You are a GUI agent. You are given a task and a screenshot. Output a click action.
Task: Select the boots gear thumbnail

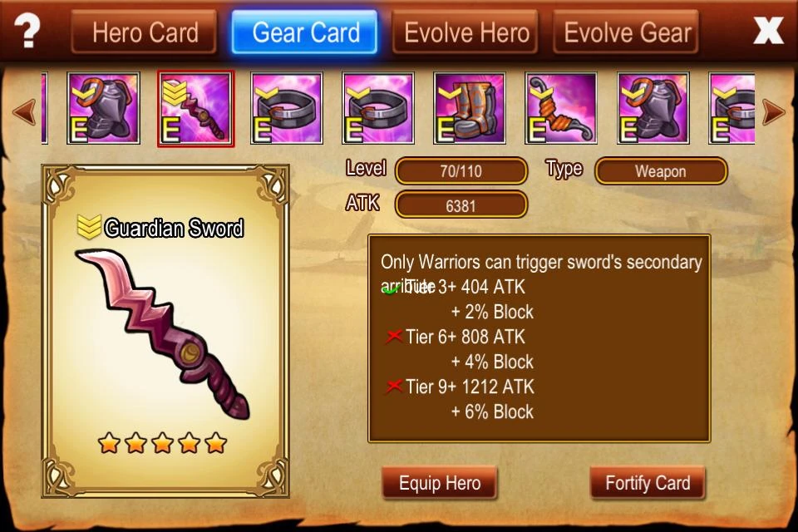click(470, 108)
